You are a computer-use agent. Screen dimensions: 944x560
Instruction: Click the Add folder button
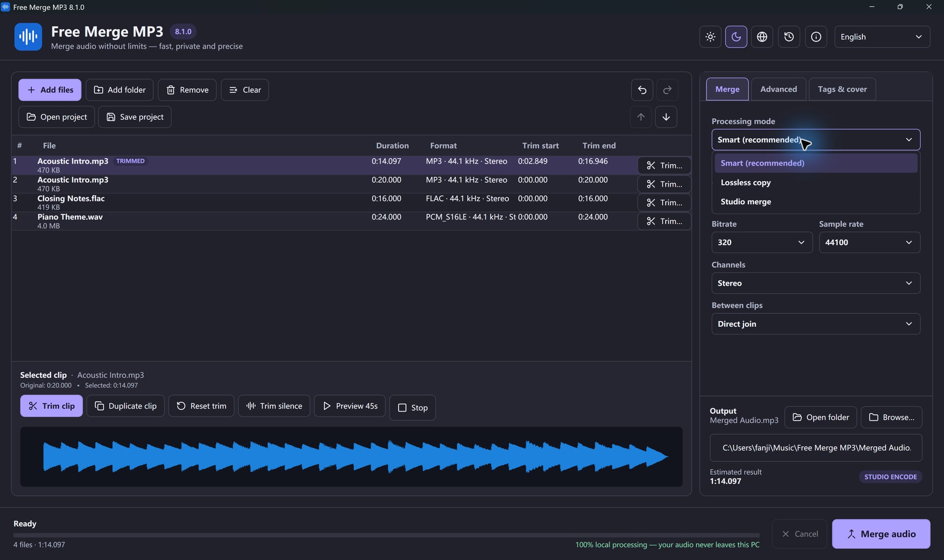pos(119,90)
